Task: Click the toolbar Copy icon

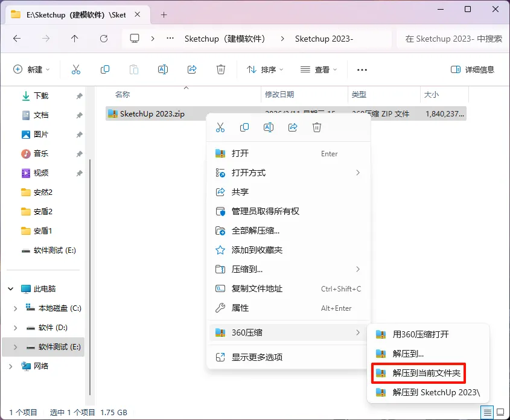Action: [105, 69]
